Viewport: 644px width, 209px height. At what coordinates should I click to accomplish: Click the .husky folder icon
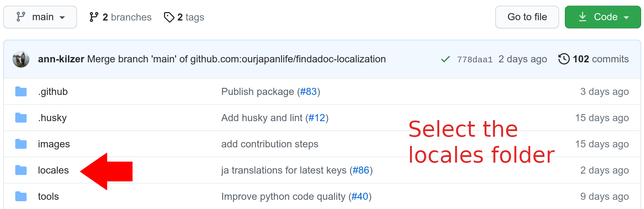[21, 118]
